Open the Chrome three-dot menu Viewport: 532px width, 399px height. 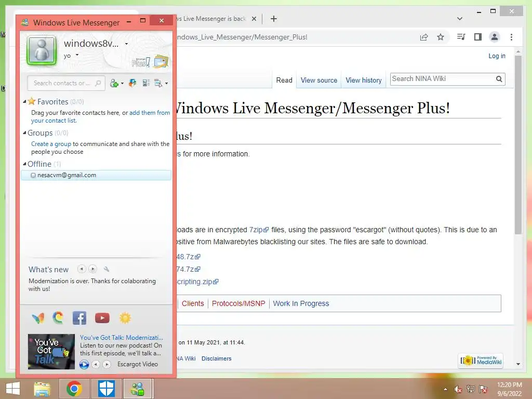pyautogui.click(x=511, y=37)
